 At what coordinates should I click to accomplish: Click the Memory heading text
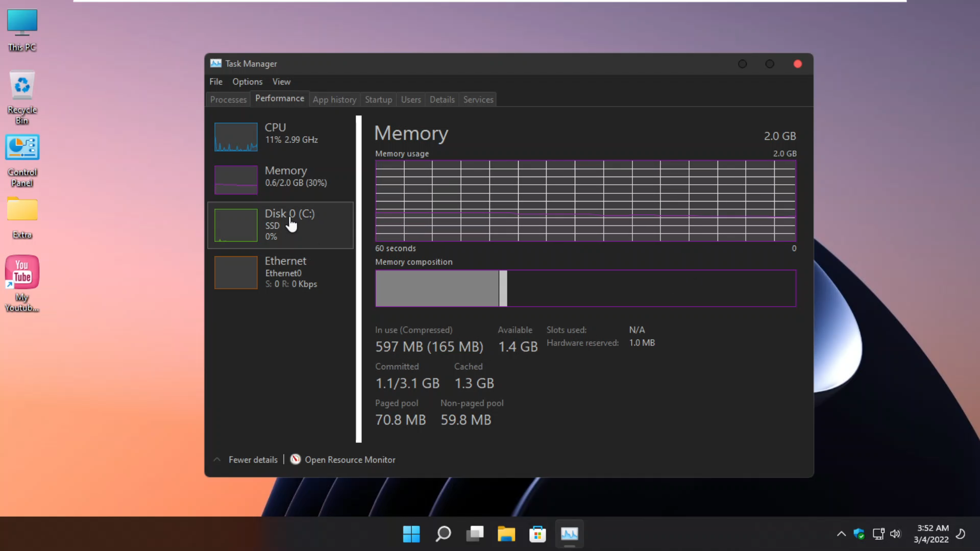click(x=411, y=133)
